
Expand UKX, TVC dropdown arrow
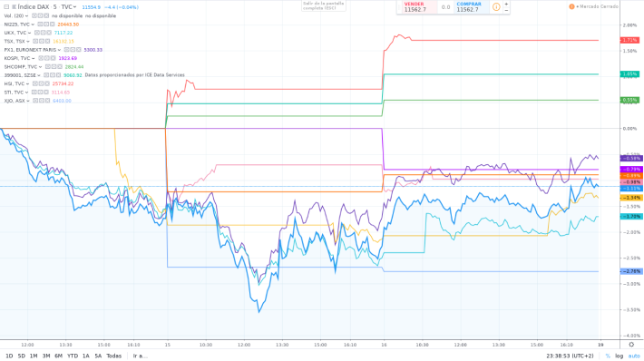coord(30,34)
